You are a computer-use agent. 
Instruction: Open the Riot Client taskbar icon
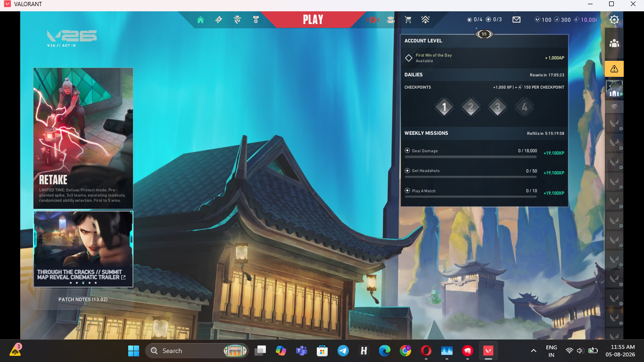click(x=468, y=351)
